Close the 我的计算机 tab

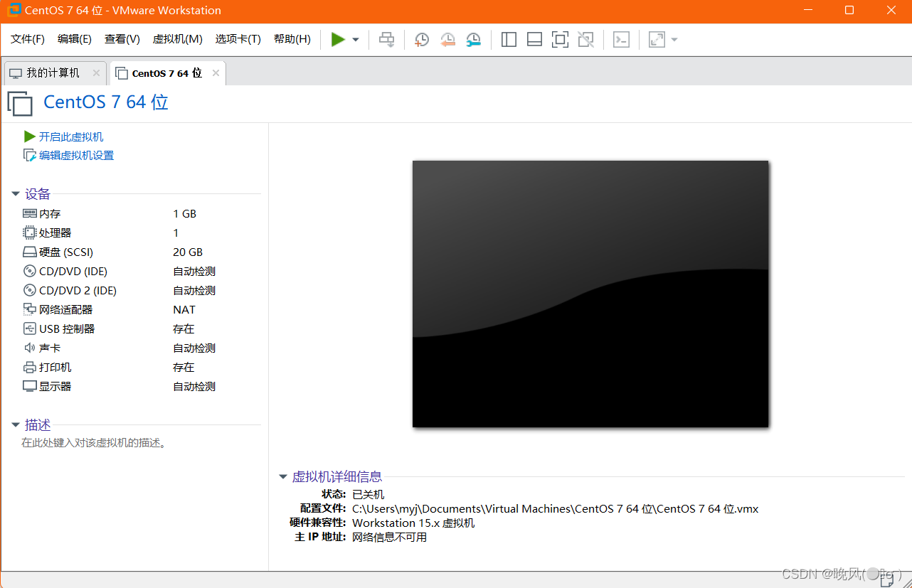click(x=96, y=73)
